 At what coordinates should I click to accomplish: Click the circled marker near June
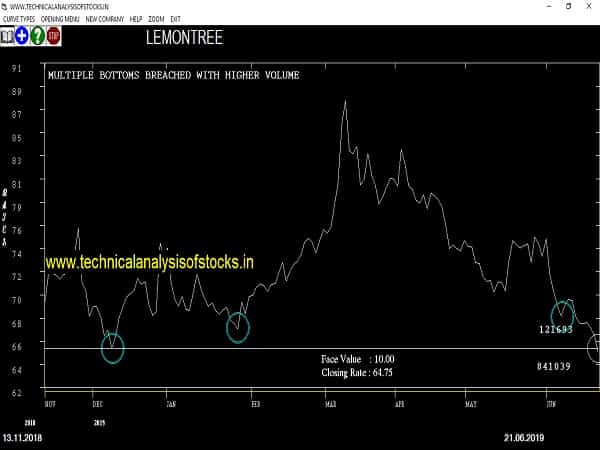pyautogui.click(x=563, y=313)
